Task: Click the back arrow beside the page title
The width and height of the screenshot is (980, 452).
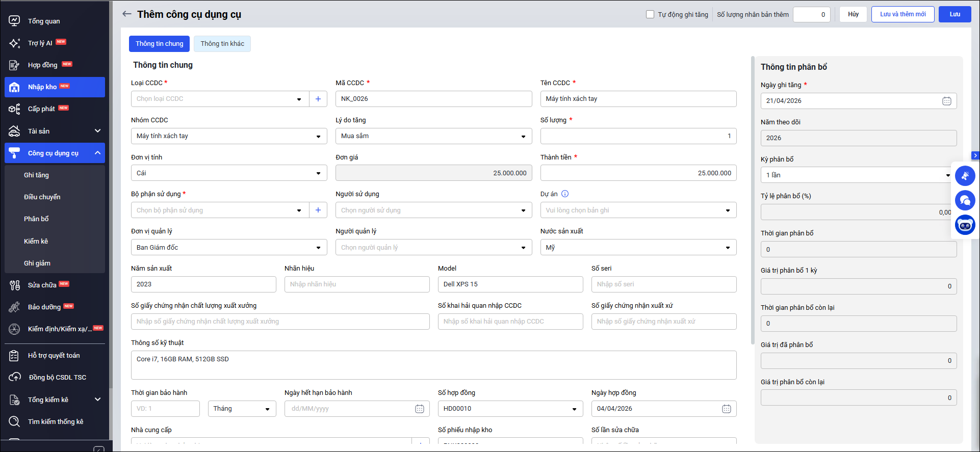Action: 126,14
